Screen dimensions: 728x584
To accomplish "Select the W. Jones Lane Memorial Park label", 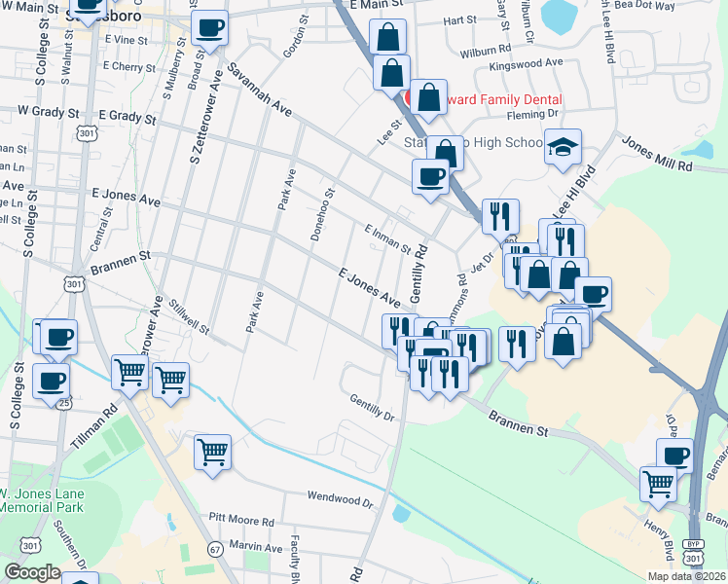I will click(x=42, y=500).
